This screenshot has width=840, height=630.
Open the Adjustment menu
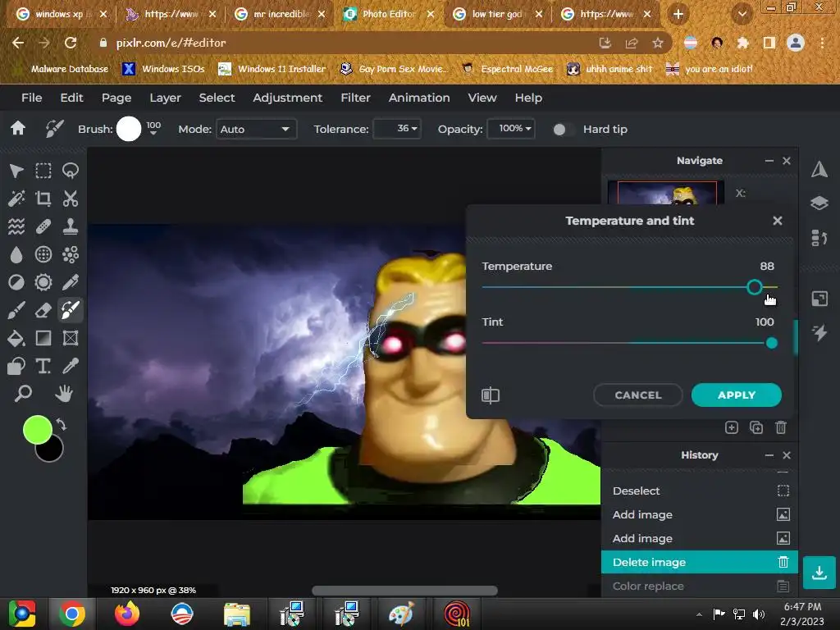[288, 98]
